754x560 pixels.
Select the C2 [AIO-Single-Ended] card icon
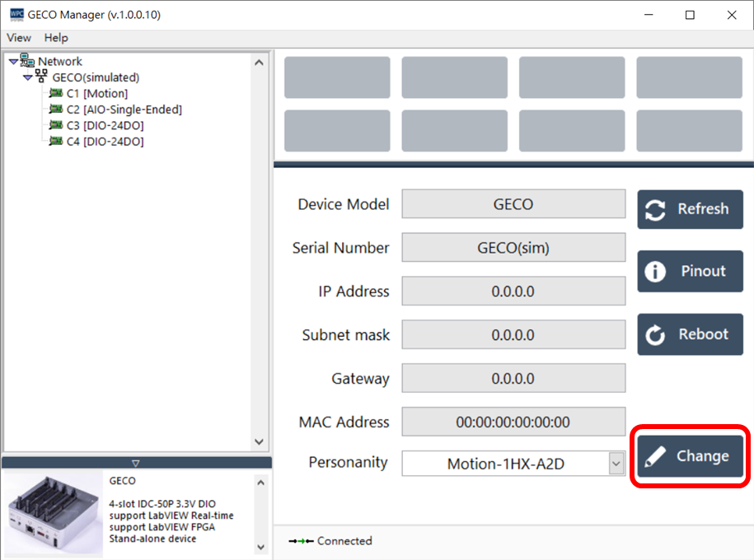point(56,110)
